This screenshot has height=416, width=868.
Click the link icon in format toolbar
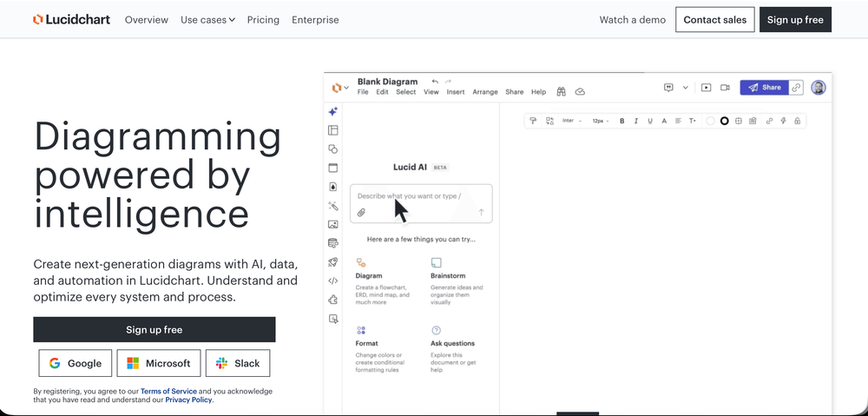pos(769,121)
